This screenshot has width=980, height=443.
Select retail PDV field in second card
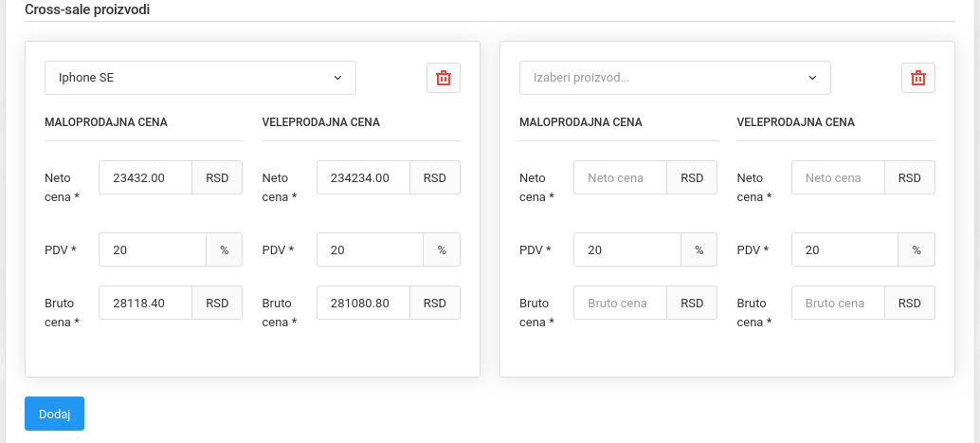[x=627, y=250]
